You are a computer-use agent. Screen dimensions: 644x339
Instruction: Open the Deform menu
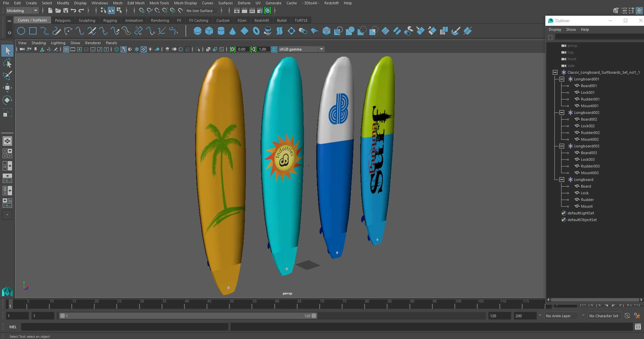pyautogui.click(x=244, y=3)
